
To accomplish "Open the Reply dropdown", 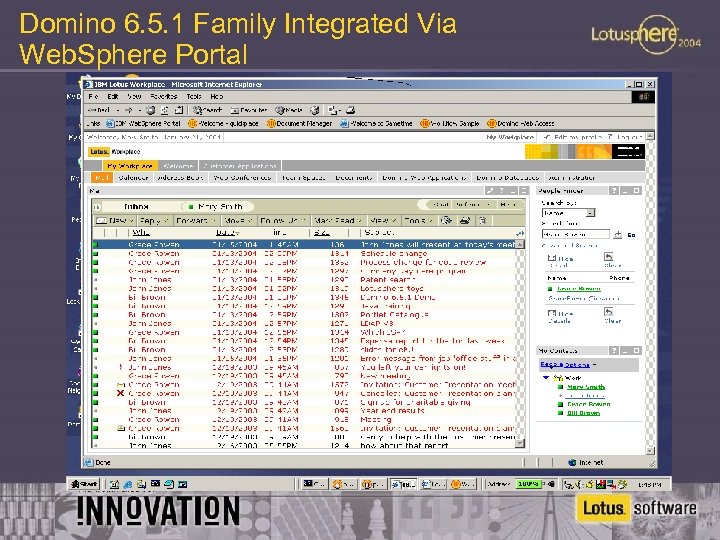I will pyautogui.click(x=154, y=220).
